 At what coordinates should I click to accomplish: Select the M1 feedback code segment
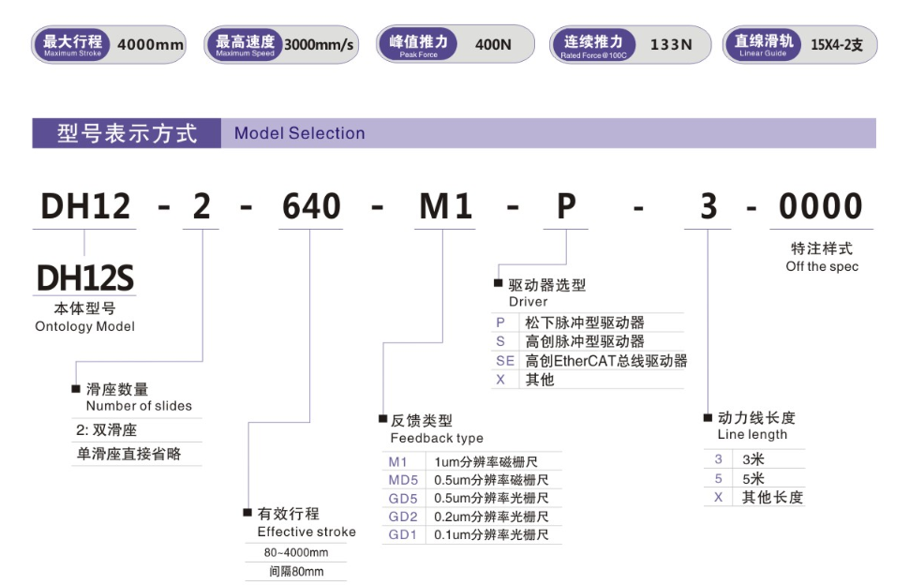tap(445, 206)
